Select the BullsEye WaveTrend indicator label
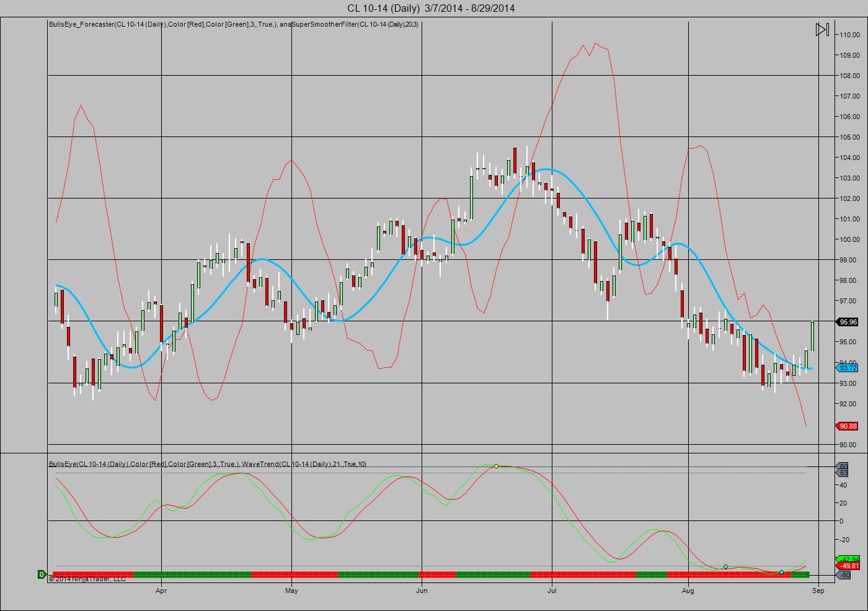 click(208, 464)
